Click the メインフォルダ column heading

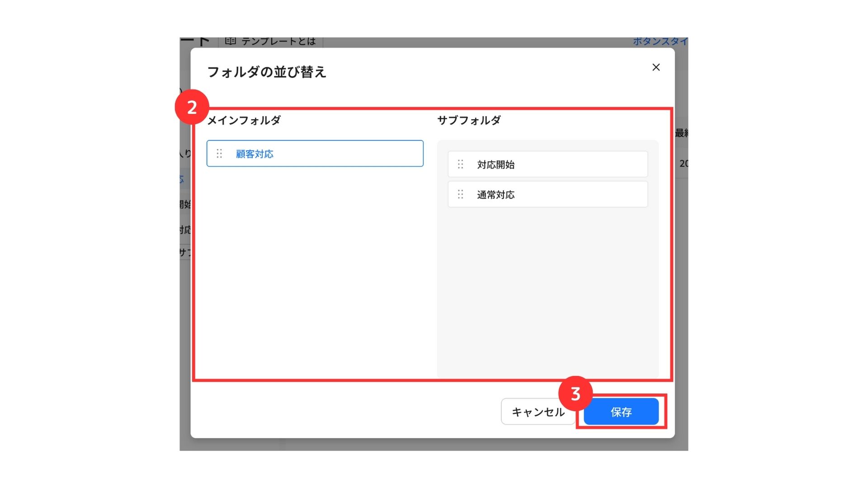coord(244,120)
